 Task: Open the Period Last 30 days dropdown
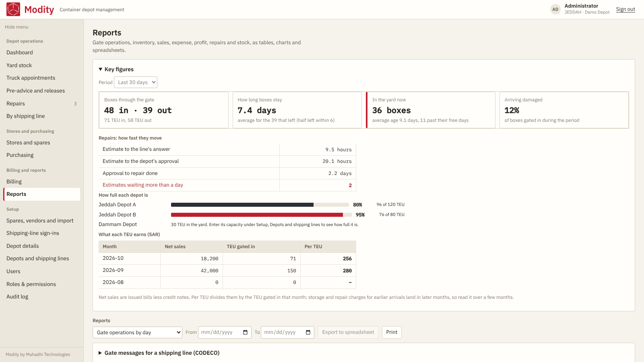pos(136,82)
